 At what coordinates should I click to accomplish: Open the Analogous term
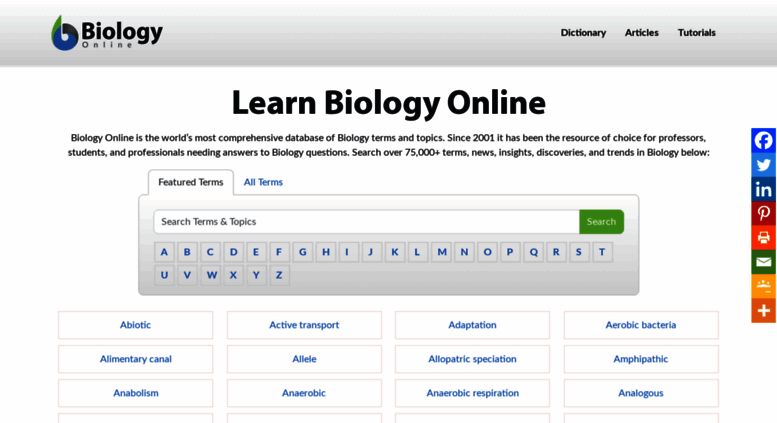click(x=641, y=393)
